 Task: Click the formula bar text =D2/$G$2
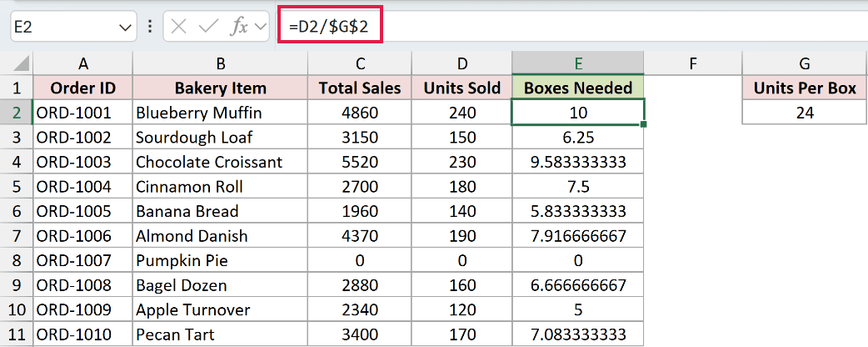328,27
